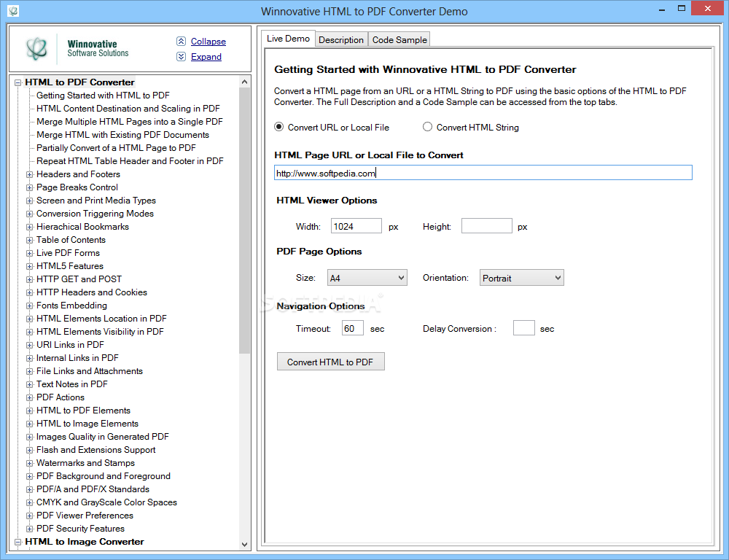This screenshot has height=560, width=729.
Task: Select HTTP Headers and Cookies item
Action: point(92,292)
